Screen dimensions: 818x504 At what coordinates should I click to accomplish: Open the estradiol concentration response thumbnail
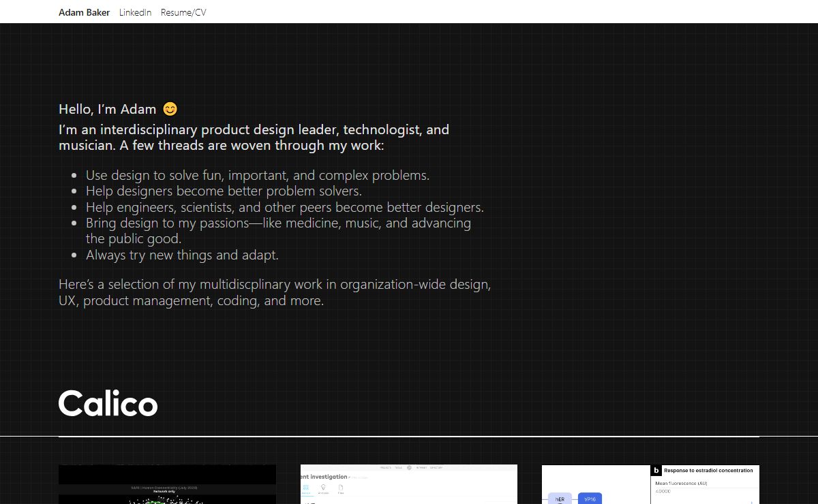coord(650,484)
